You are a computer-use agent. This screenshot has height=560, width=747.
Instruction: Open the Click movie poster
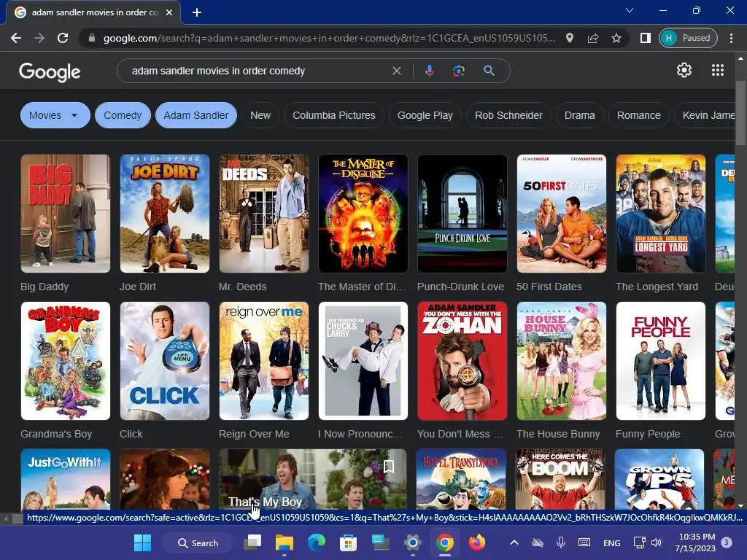tap(164, 361)
